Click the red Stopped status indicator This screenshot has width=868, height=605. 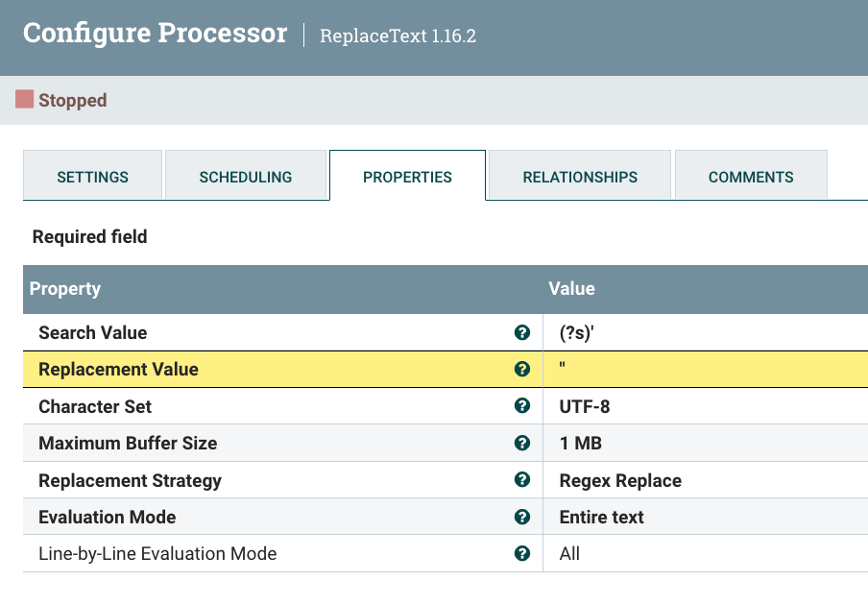pyautogui.click(x=24, y=100)
